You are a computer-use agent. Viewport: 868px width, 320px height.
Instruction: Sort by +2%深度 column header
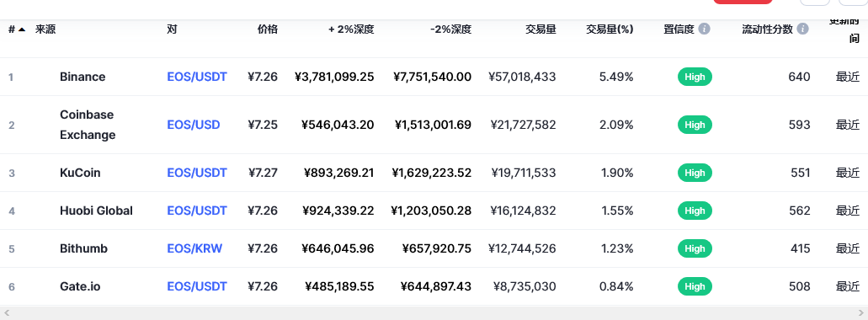click(351, 29)
